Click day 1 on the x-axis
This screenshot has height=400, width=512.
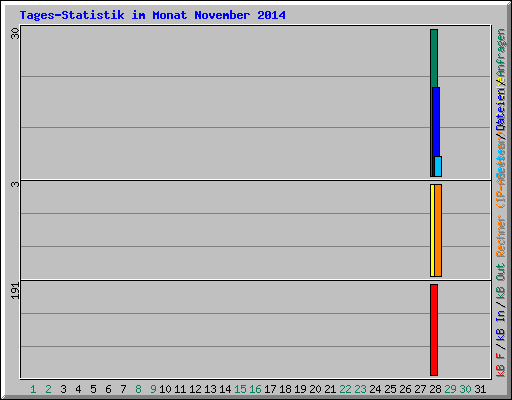point(33,389)
